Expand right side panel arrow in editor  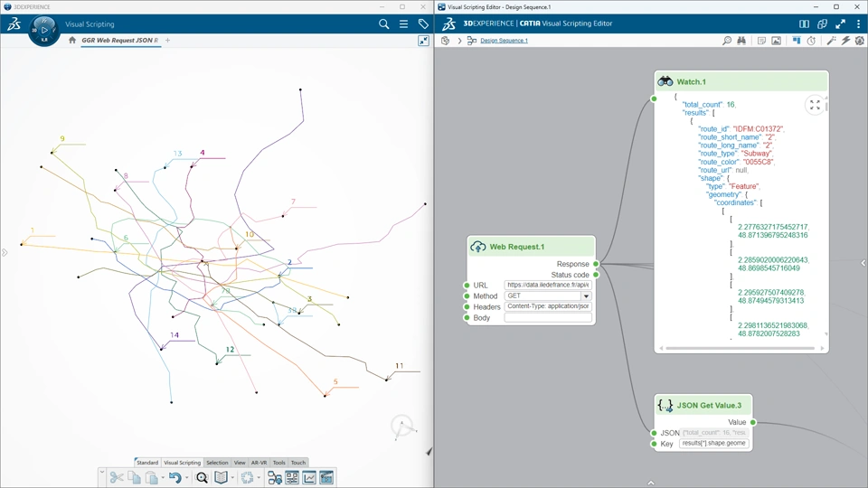(863, 263)
